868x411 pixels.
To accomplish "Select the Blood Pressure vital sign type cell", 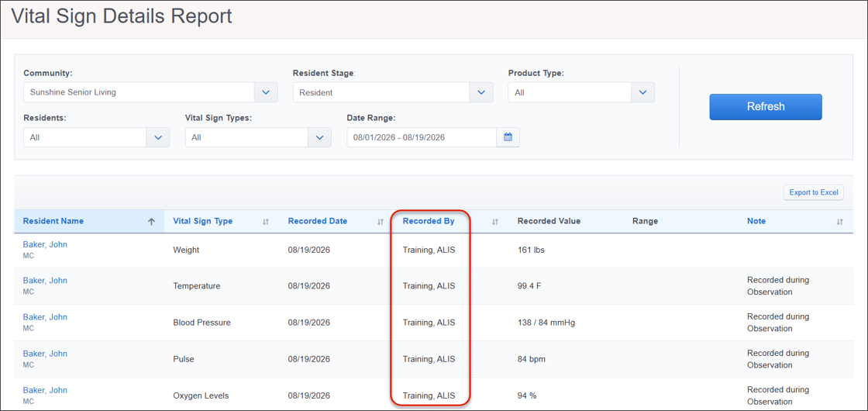I will [201, 323].
